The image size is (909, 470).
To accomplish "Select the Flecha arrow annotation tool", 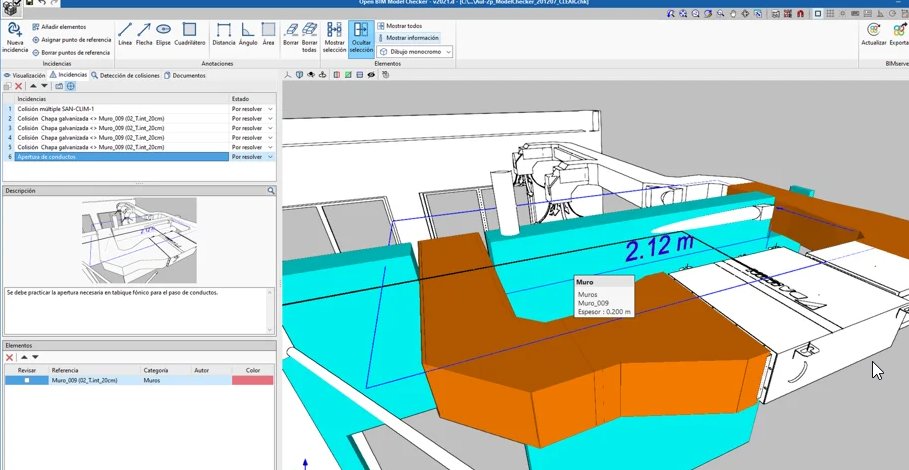I will pyautogui.click(x=144, y=34).
